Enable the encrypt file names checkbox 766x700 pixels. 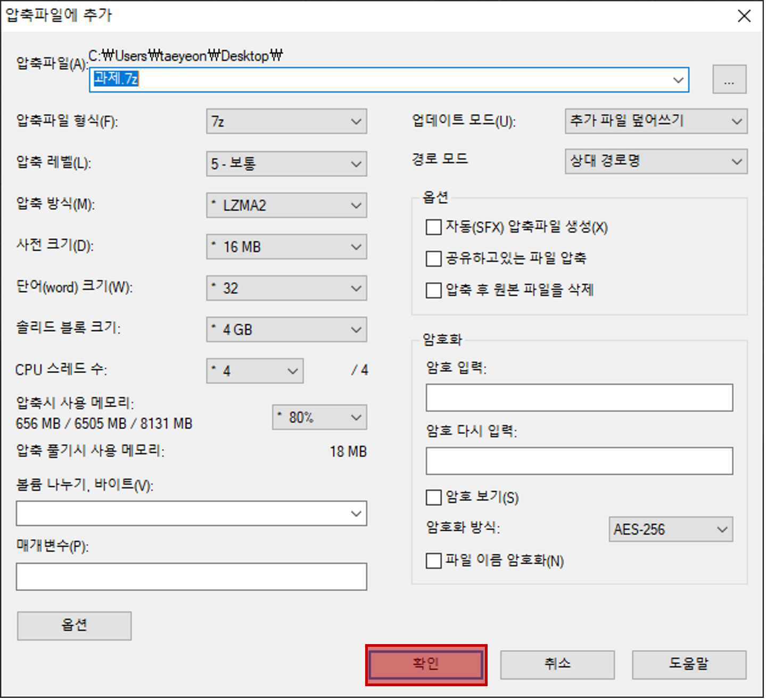[x=433, y=561]
